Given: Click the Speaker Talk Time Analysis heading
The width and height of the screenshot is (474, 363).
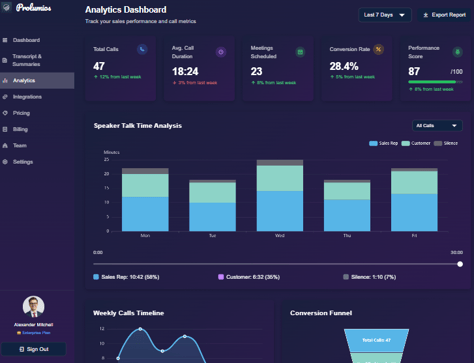Looking at the screenshot, I should [x=138, y=126].
